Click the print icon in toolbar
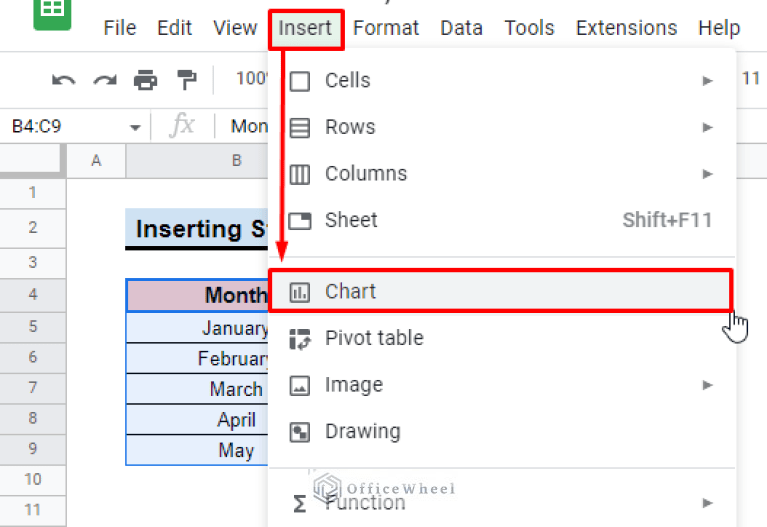The height and width of the screenshot is (527, 767). [x=146, y=79]
